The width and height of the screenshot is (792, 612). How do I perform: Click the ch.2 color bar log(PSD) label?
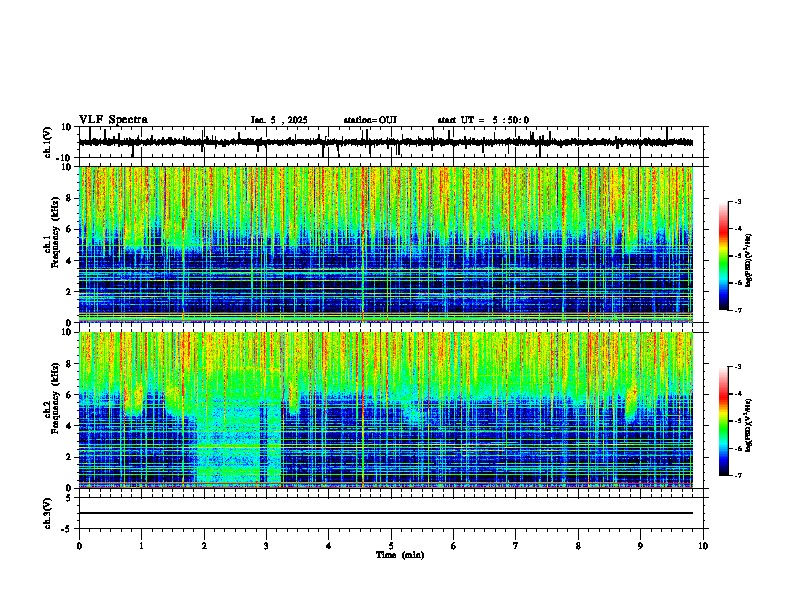(x=749, y=426)
